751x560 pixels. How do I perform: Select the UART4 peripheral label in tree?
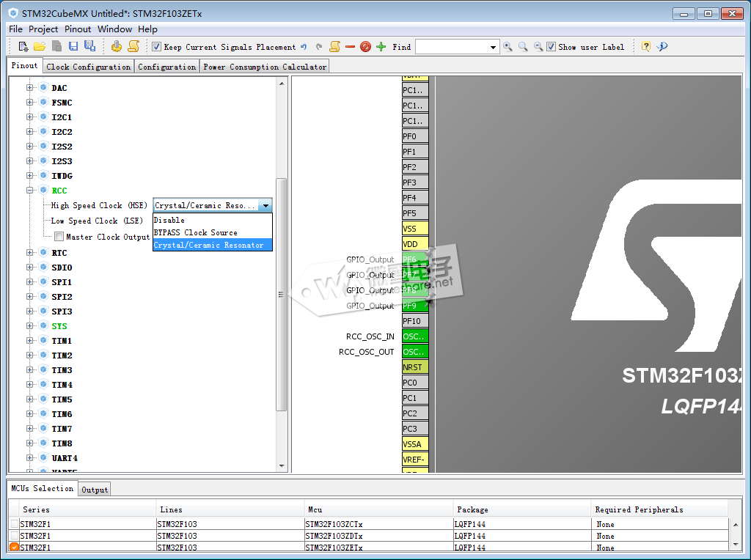pyautogui.click(x=65, y=458)
